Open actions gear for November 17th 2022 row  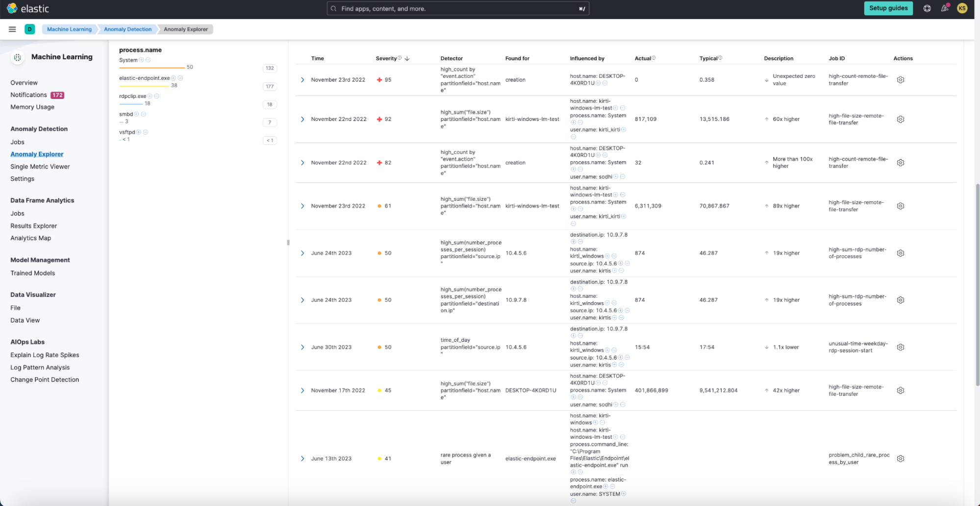[900, 390]
